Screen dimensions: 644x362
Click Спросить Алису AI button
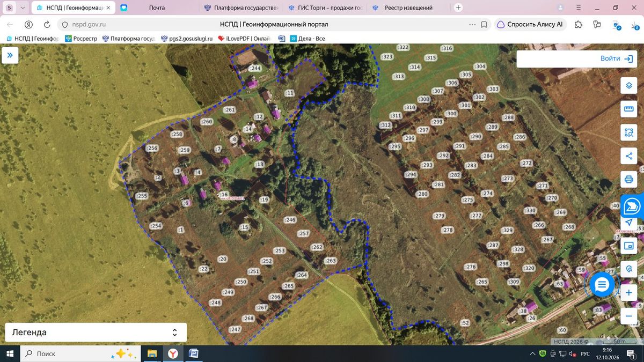(530, 24)
